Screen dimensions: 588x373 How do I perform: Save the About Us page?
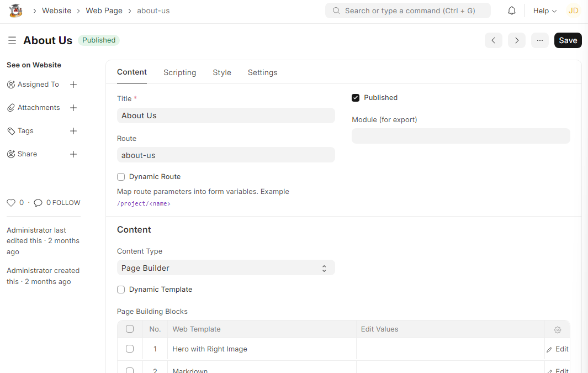pos(568,40)
